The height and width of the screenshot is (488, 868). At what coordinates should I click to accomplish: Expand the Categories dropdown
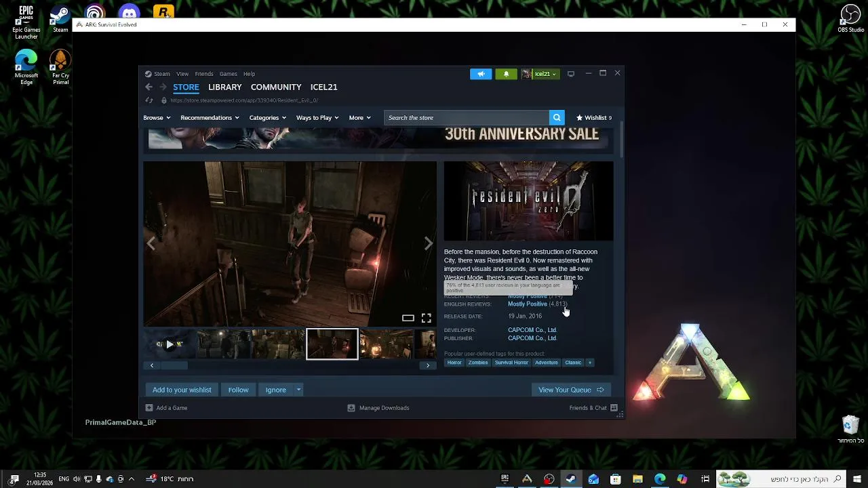point(267,118)
